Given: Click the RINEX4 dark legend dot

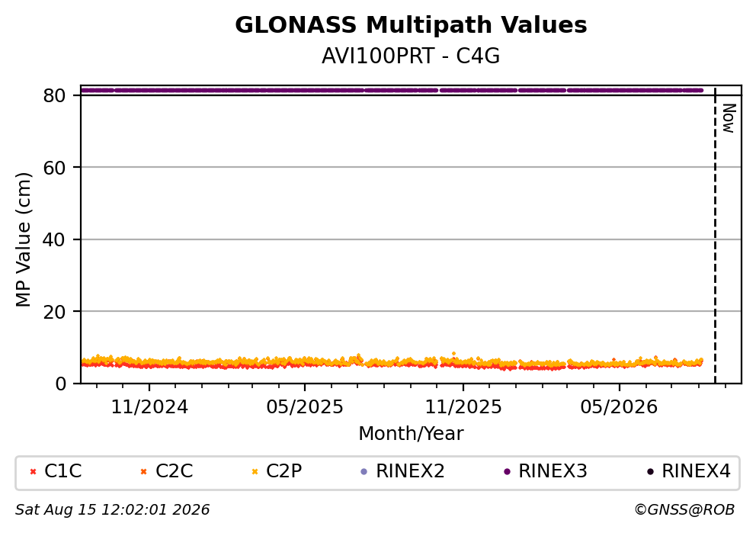Looking at the screenshot, I should coord(650,472).
